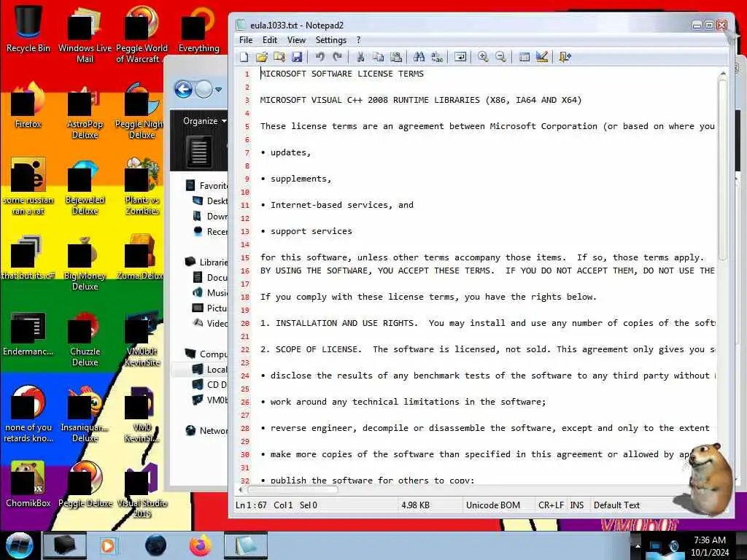The width and height of the screenshot is (747, 560).
Task: Click the taskbar clock showing 7:36 AM
Action: [x=710, y=546]
